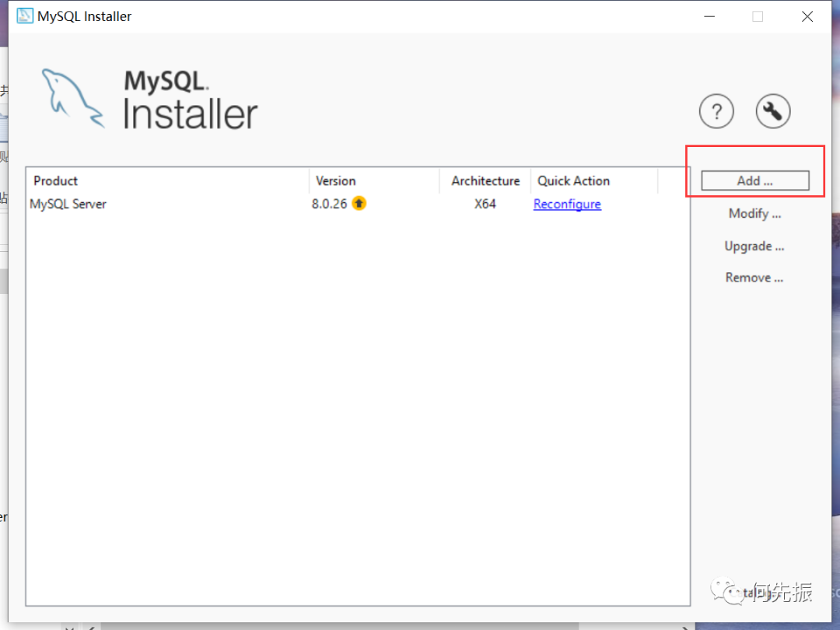
Task: Close the MySQL Installer window
Action: [x=807, y=16]
